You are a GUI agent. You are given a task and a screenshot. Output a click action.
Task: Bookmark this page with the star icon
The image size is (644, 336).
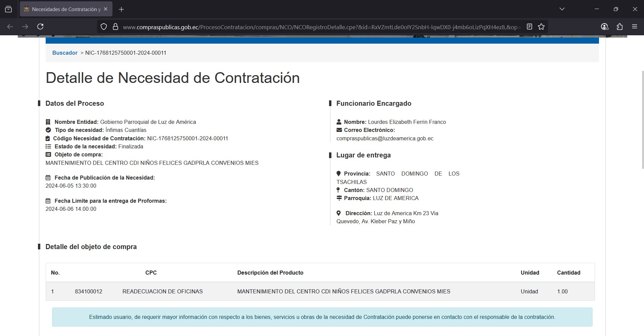point(541,27)
